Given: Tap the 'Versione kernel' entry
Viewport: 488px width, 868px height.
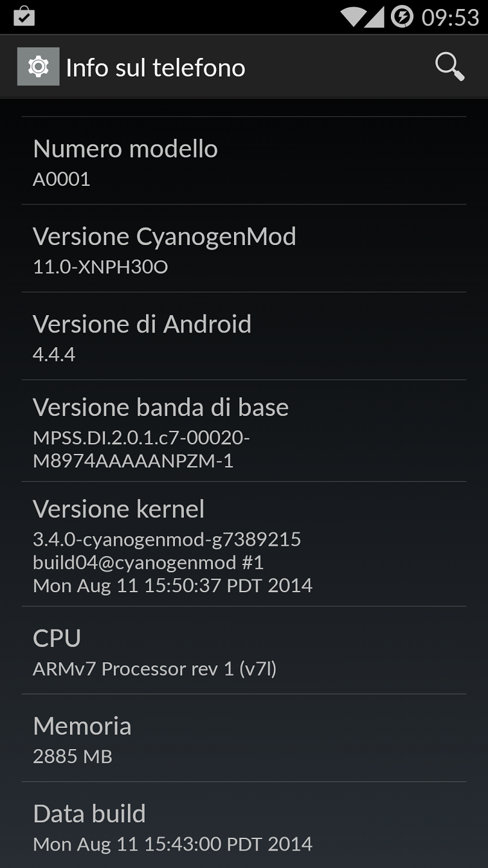Looking at the screenshot, I should click(244, 544).
